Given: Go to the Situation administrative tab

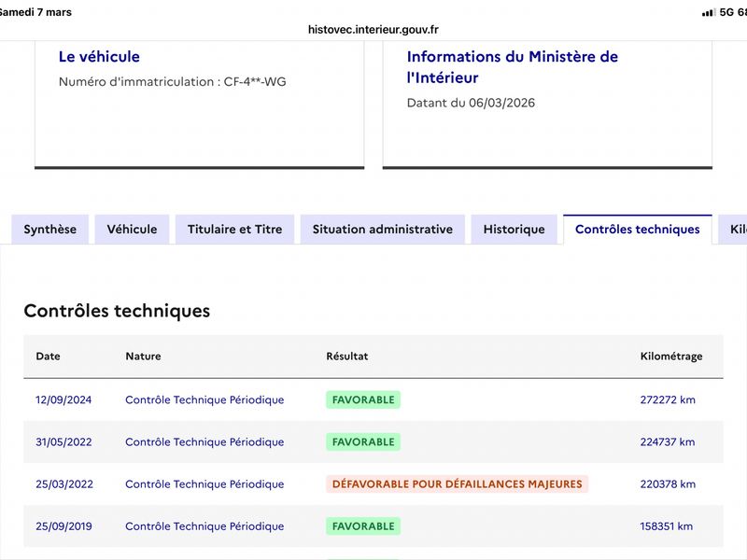Looking at the screenshot, I should point(382,230).
